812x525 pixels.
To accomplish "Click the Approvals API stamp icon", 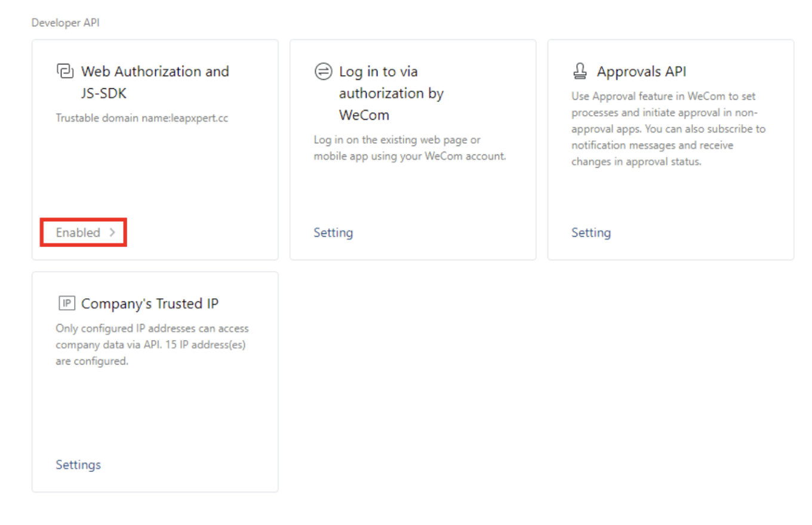I will [x=580, y=72].
